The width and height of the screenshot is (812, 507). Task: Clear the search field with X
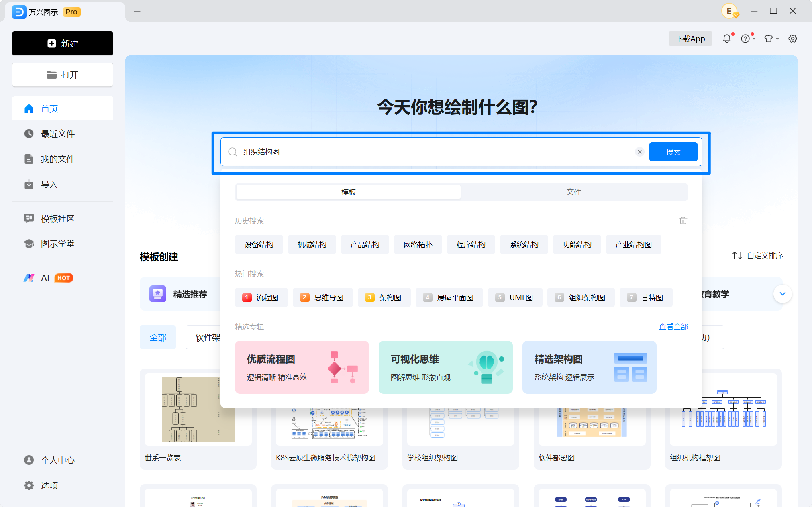click(x=640, y=152)
